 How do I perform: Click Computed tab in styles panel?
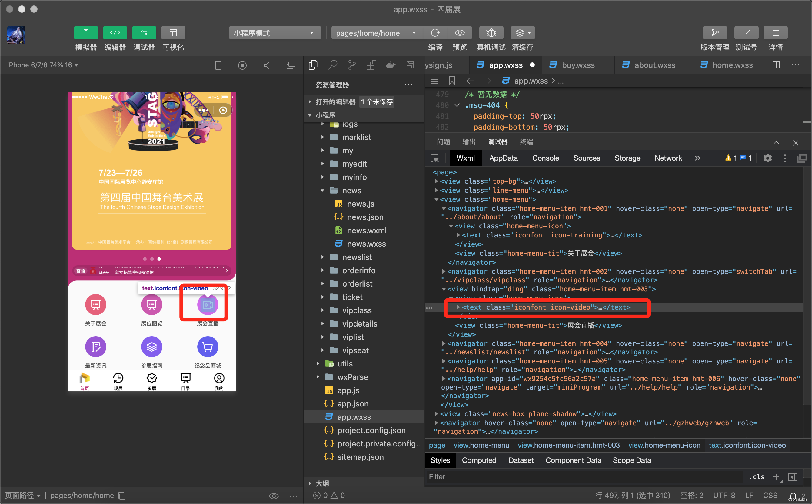click(x=480, y=460)
